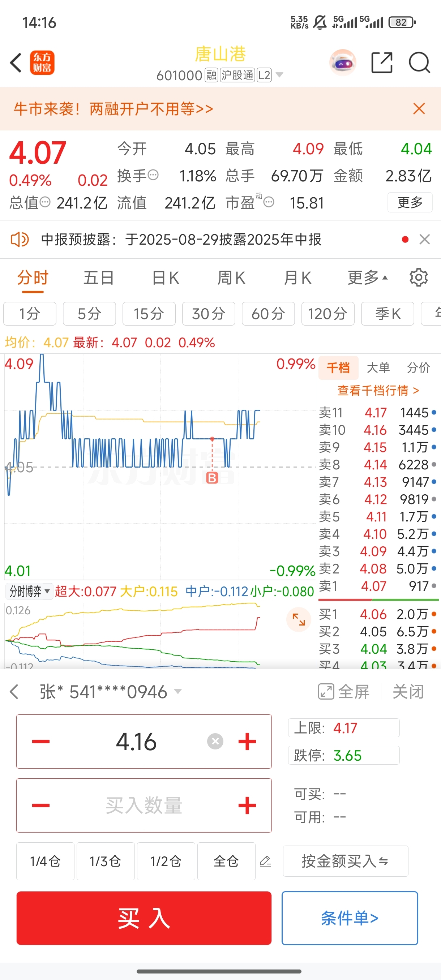Select the 120分 period
Viewport: 441px width, 980px height.
328,314
